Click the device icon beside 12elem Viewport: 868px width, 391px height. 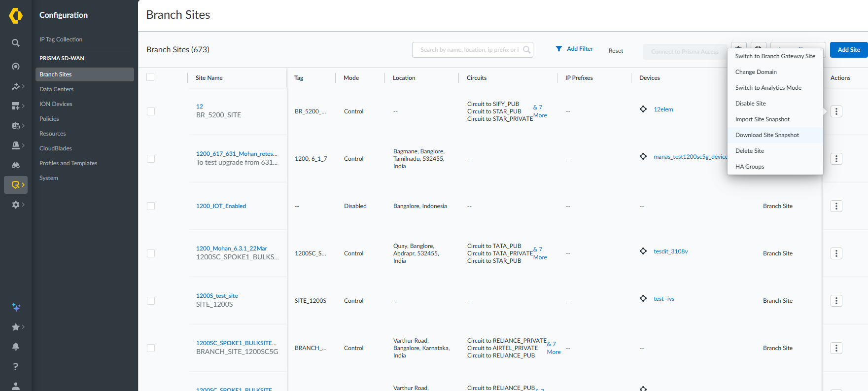643,109
